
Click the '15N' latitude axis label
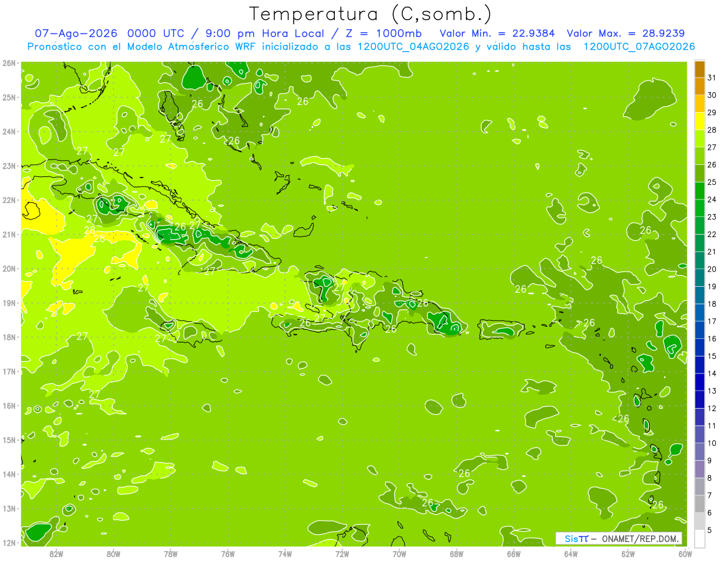pos(8,440)
